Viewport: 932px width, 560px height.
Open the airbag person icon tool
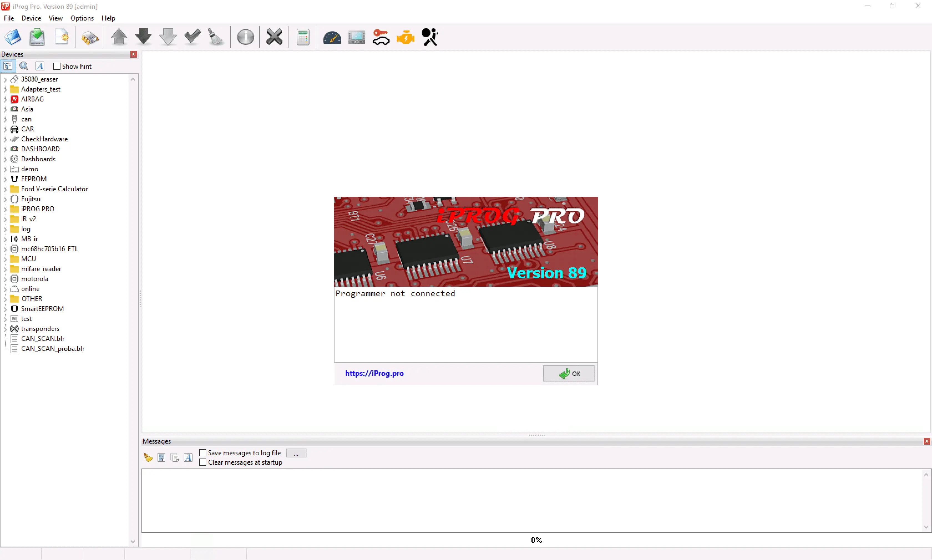[430, 37]
